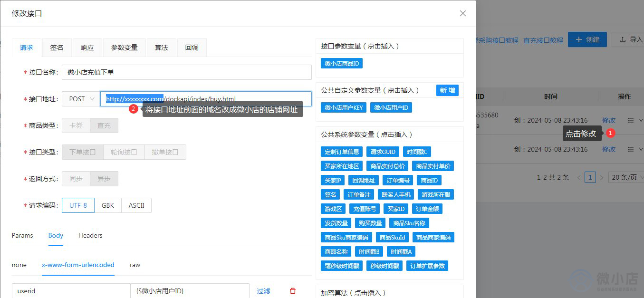This screenshot has height=298, width=644.
Task: Open the 20 条/页 page size dropdown
Action: coord(626,177)
